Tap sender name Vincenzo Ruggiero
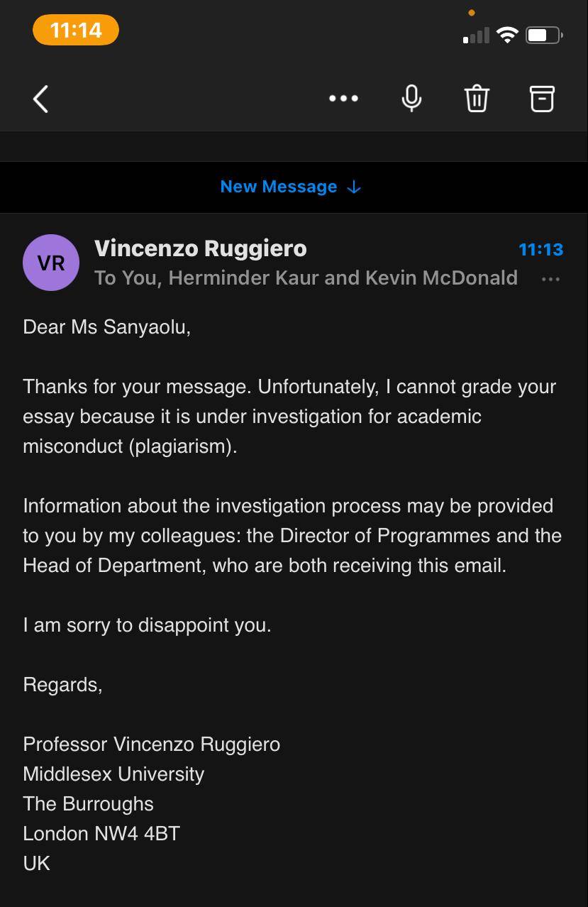588x907 pixels. [x=201, y=248]
